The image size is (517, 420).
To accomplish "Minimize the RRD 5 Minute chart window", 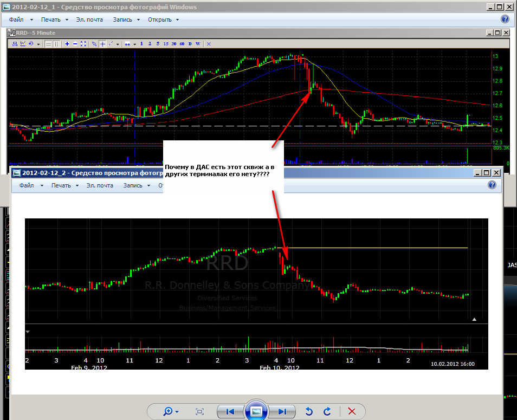I will (490, 33).
